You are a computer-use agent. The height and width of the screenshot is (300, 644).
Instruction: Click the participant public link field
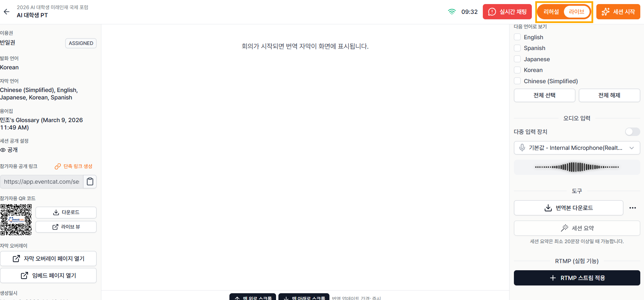42,182
